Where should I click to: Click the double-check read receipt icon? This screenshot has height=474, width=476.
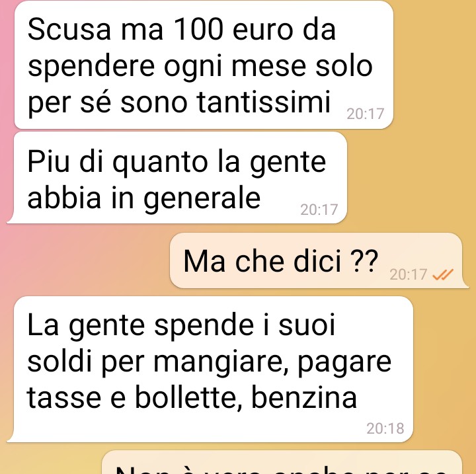tap(442, 274)
